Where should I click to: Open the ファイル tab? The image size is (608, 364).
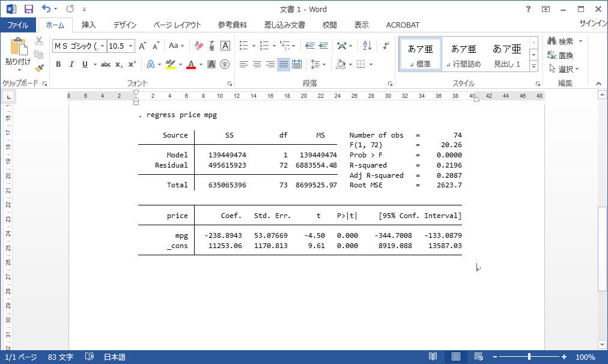18,25
